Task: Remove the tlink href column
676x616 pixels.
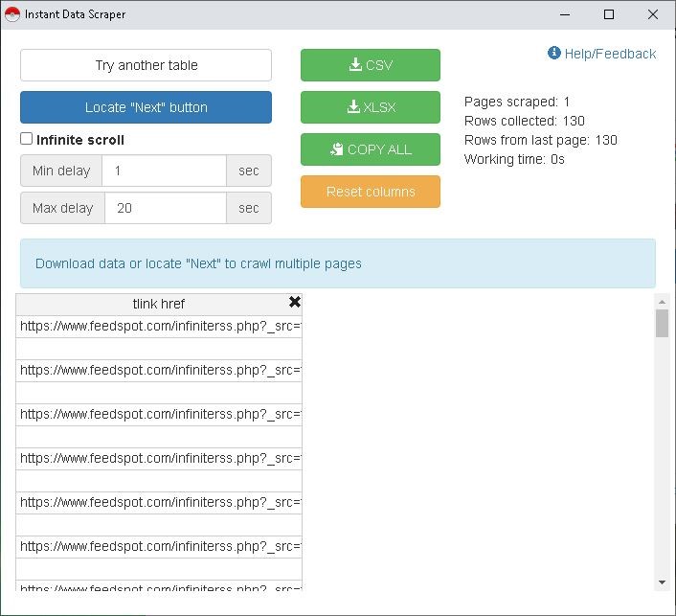Action: [x=295, y=302]
